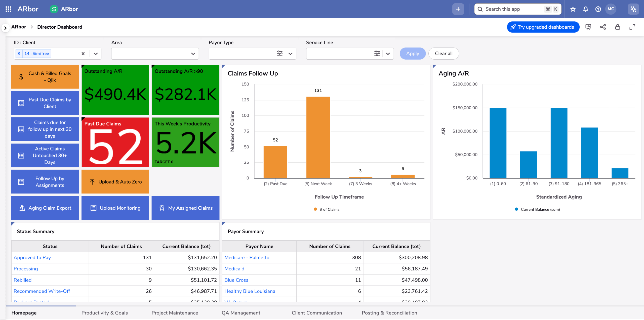This screenshot has height=320, width=644.
Task: Open notifications bell icon
Action: click(x=586, y=9)
